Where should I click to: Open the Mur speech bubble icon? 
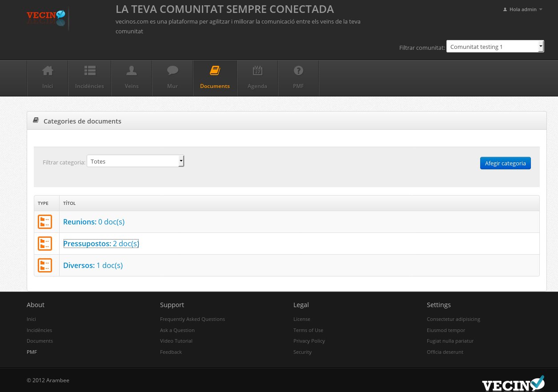(173, 71)
